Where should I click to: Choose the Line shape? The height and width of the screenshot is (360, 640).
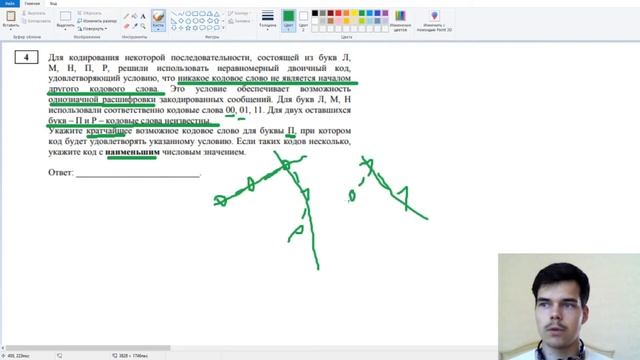click(174, 13)
